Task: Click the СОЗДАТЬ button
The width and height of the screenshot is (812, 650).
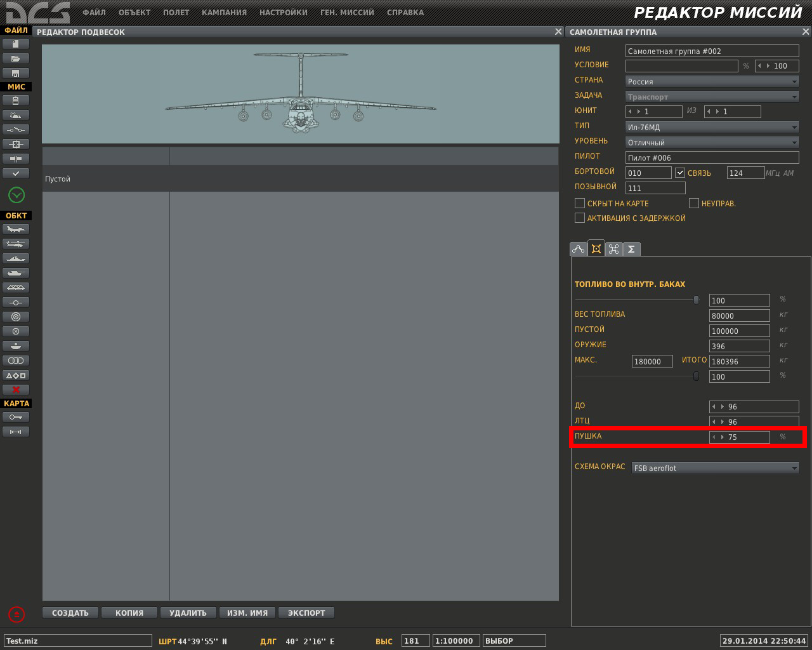Action: coord(70,613)
